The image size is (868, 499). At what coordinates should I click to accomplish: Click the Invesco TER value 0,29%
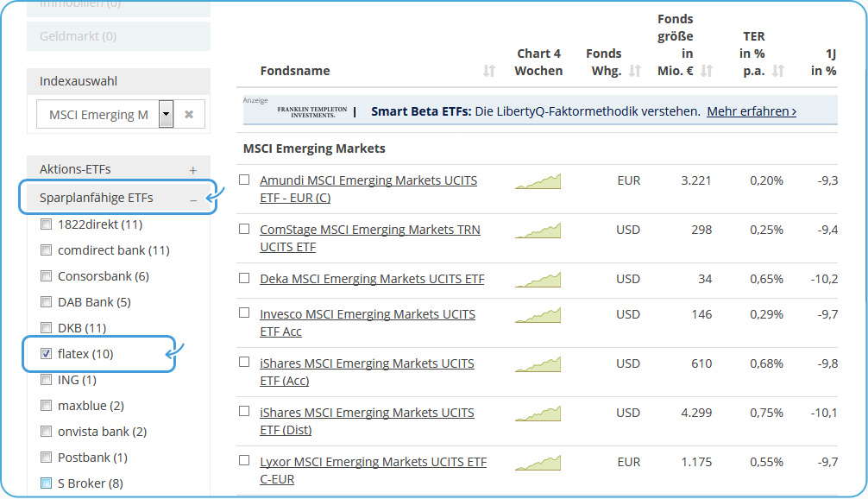click(766, 314)
